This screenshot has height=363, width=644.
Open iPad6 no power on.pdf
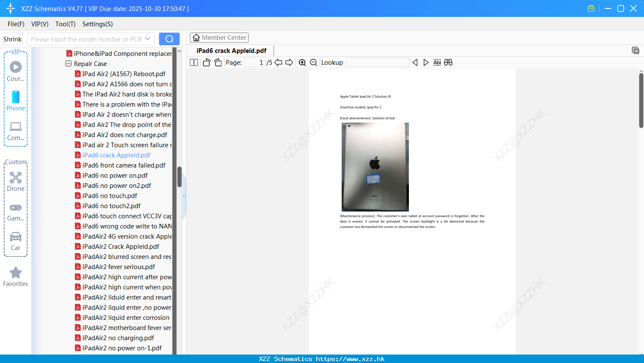tap(111, 176)
